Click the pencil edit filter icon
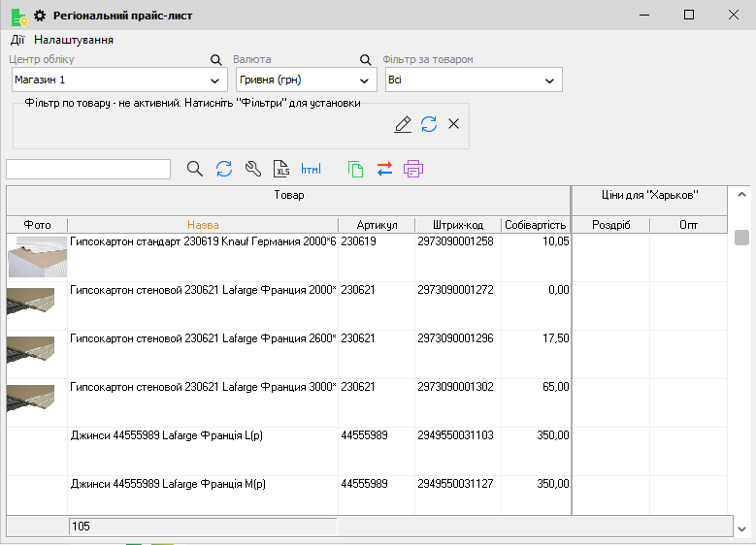Image resolution: width=756 pixels, height=545 pixels. [403, 124]
